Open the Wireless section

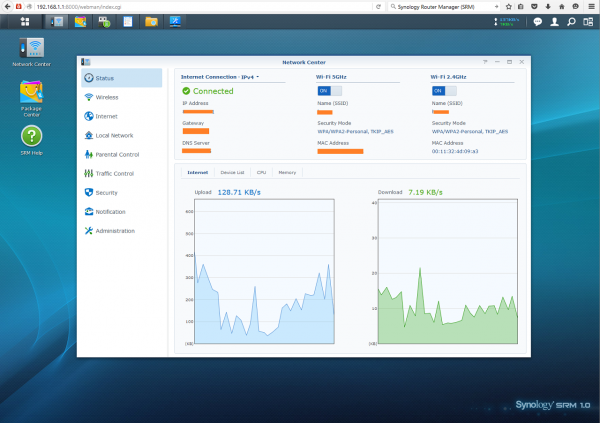[122, 97]
